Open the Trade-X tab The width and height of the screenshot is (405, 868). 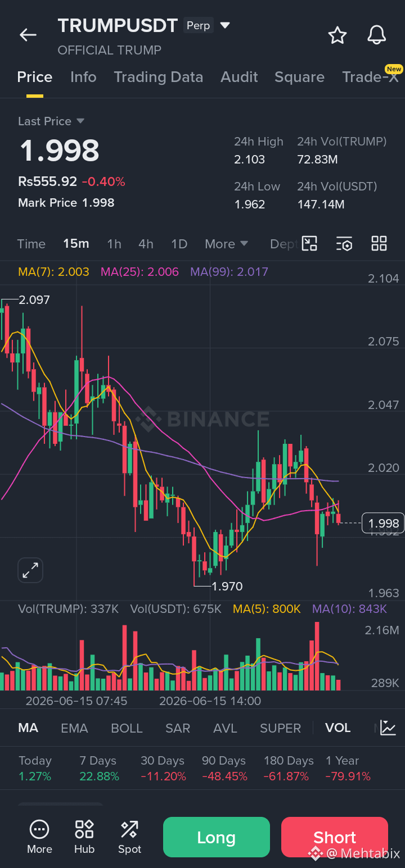pos(370,77)
